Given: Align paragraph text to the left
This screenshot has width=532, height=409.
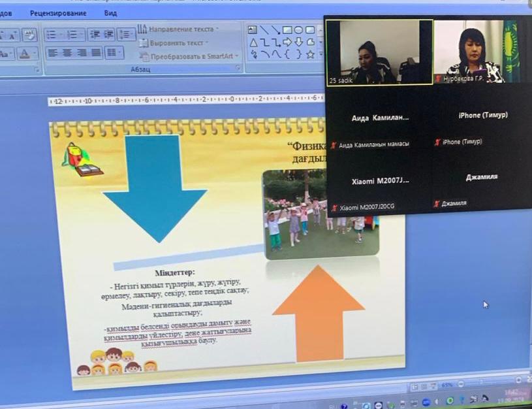Looking at the screenshot, I should coord(52,53).
